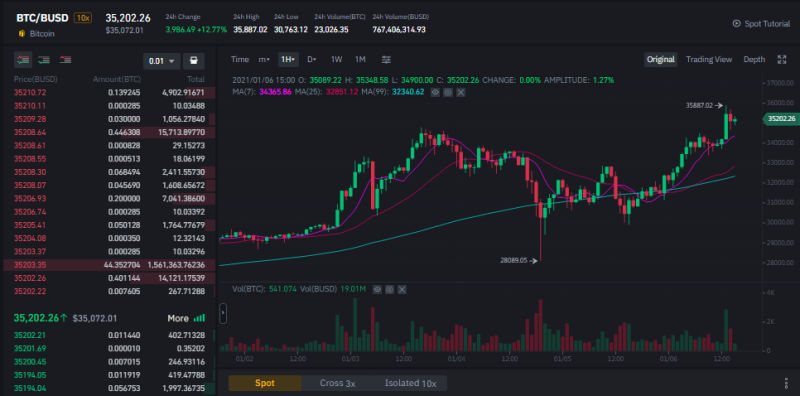Image resolution: width=800 pixels, height=396 pixels.
Task: Show sell orders only view icon
Action: (x=65, y=60)
